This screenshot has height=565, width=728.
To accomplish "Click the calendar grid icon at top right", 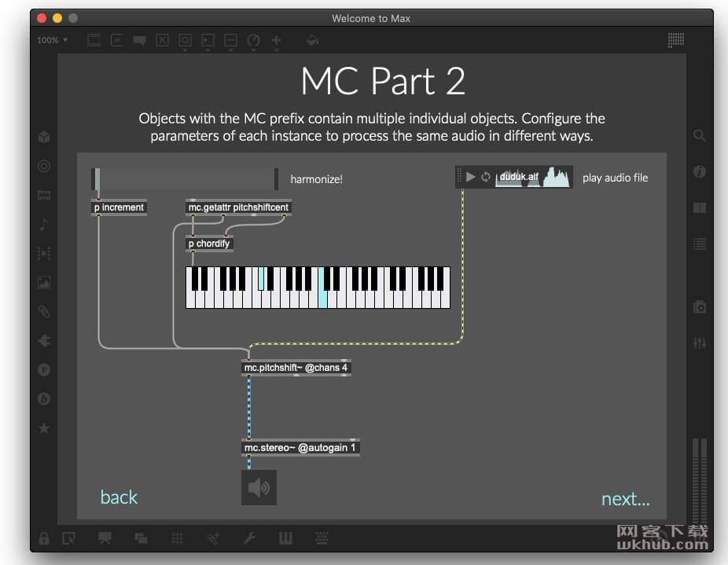I will [675, 40].
